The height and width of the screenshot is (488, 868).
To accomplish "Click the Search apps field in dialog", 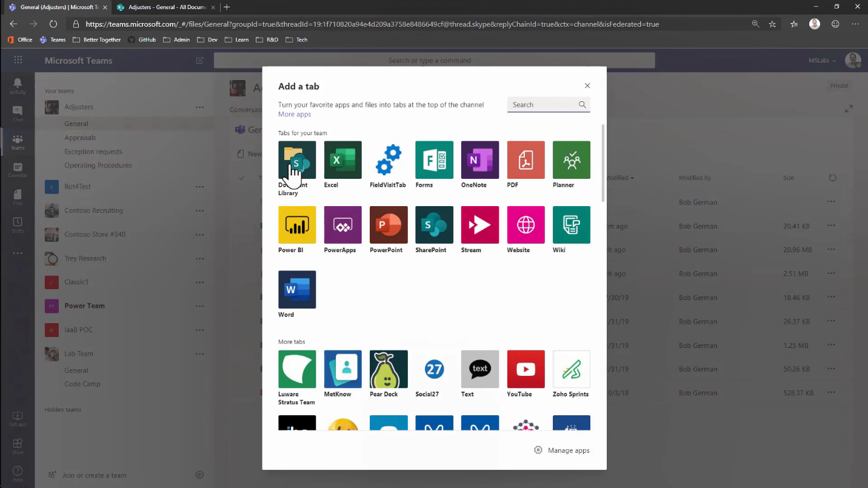I will 549,105.
